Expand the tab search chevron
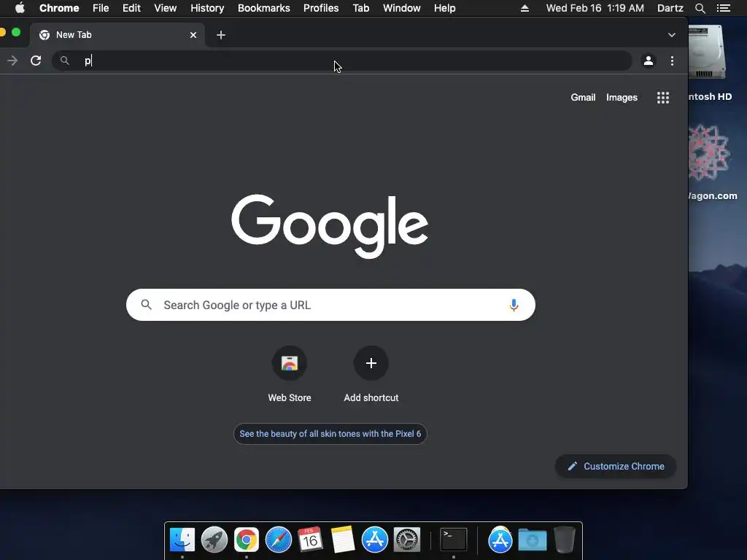Image resolution: width=747 pixels, height=560 pixels. click(671, 35)
